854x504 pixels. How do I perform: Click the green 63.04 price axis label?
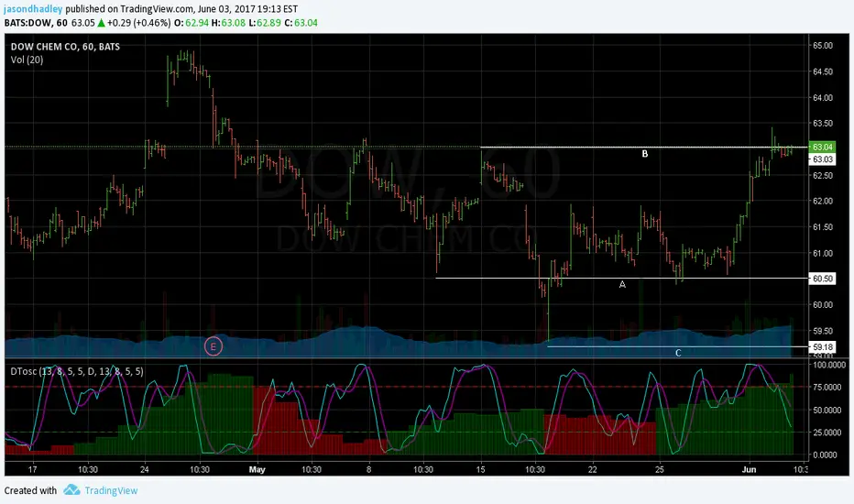tap(822, 148)
